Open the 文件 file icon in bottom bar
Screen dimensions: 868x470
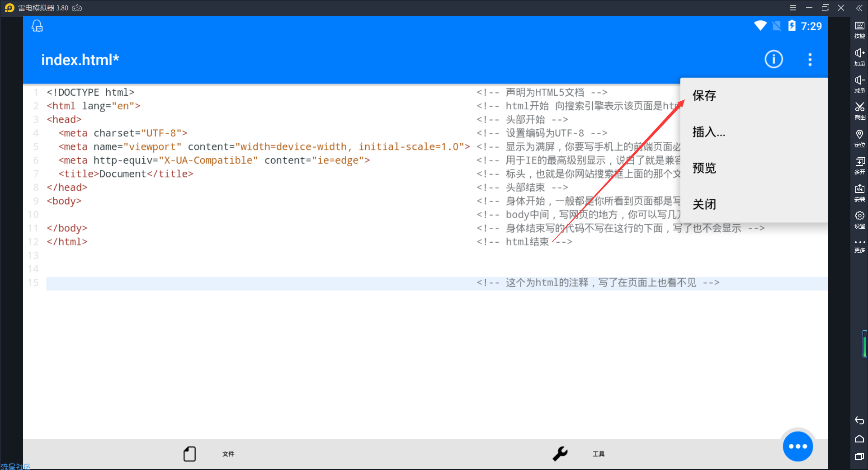click(189, 454)
